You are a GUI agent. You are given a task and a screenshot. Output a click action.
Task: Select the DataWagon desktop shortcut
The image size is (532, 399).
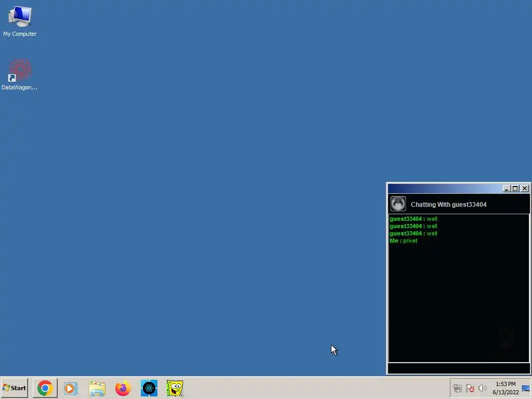(20, 74)
